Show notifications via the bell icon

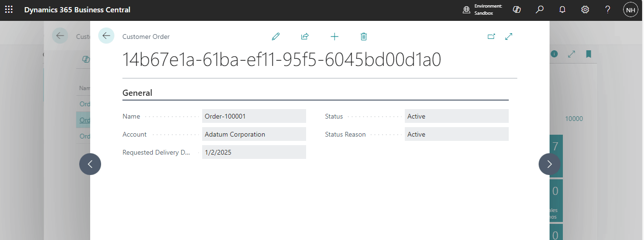pyautogui.click(x=562, y=10)
